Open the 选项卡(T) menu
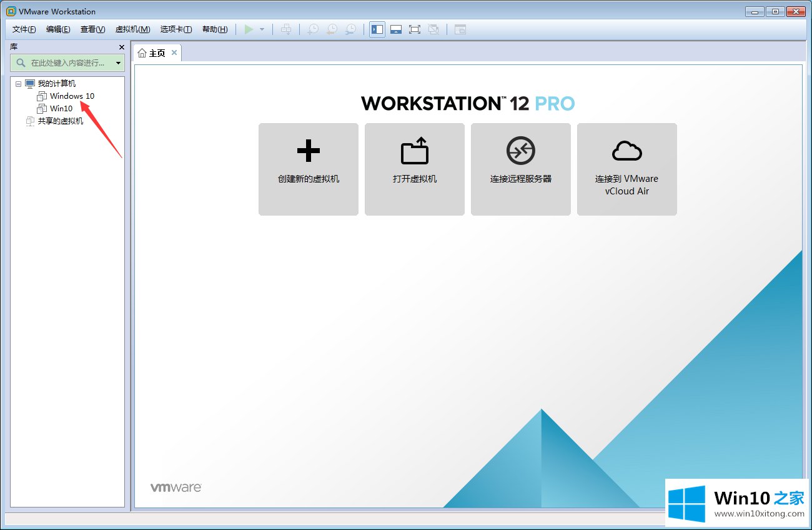The image size is (812, 530). point(176,29)
